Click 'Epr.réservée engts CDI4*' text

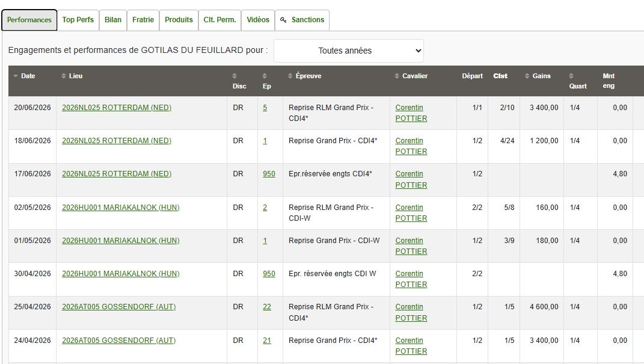click(330, 174)
